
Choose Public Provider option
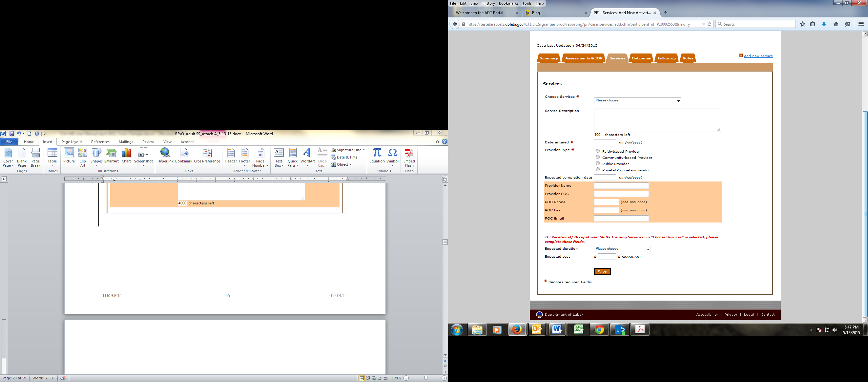coord(598,163)
